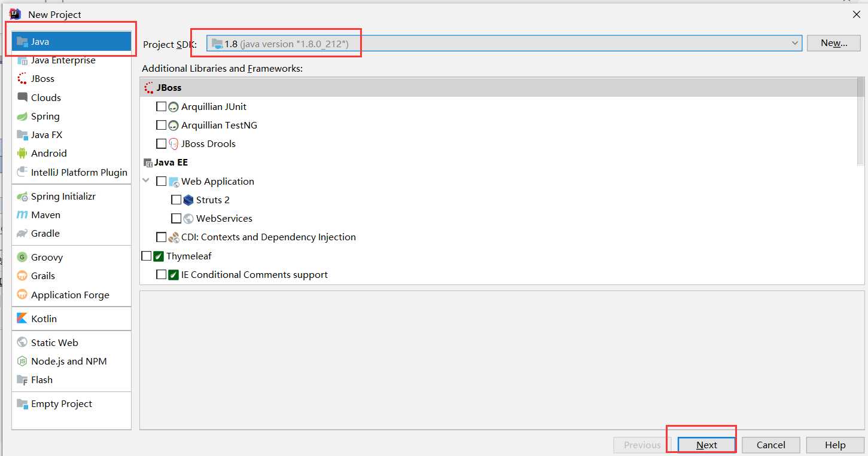Click the Clouds icon in sidebar
The height and width of the screenshot is (456, 868).
pyautogui.click(x=22, y=97)
